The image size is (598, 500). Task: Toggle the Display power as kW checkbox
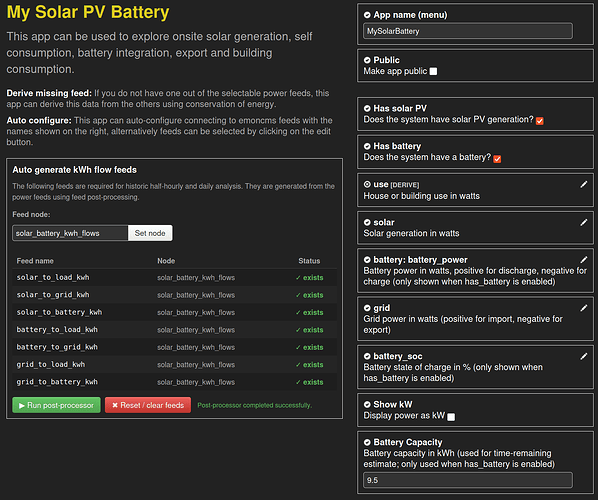(x=451, y=417)
